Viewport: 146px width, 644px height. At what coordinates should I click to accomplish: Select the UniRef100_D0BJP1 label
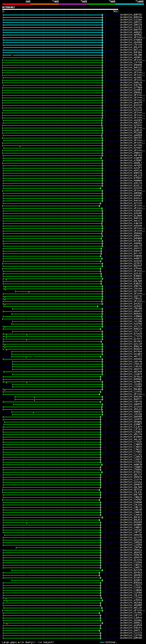131,628
